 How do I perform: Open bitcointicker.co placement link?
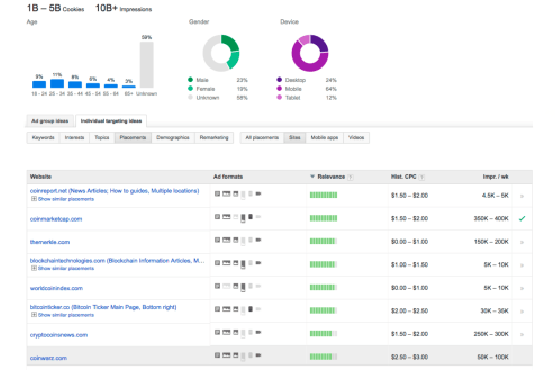(x=103, y=307)
